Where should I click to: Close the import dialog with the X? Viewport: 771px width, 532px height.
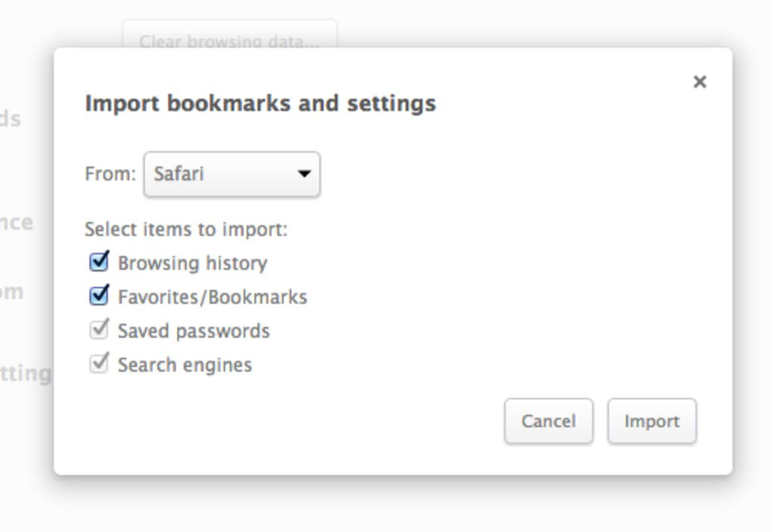click(699, 82)
